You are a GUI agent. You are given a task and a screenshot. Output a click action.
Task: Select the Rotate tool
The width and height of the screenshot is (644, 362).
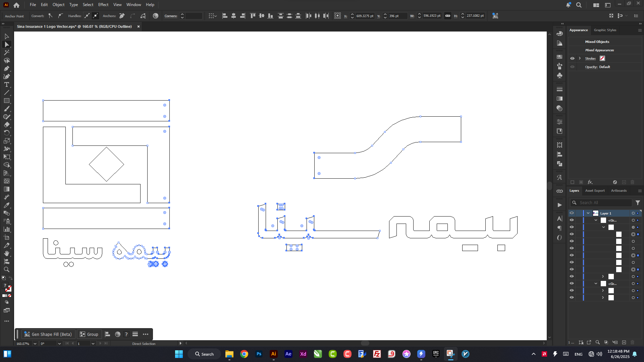[x=7, y=133]
